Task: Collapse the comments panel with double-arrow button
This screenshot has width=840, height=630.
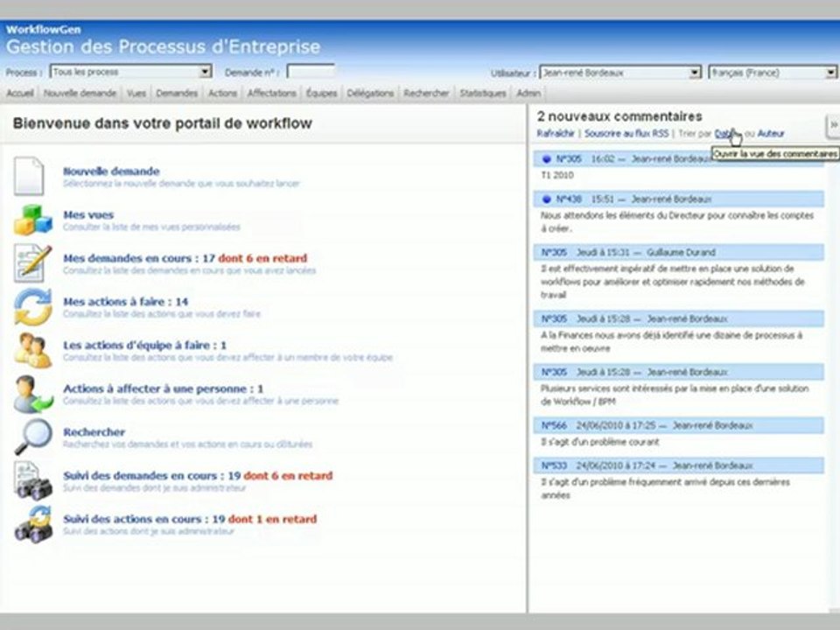Action: tap(833, 125)
